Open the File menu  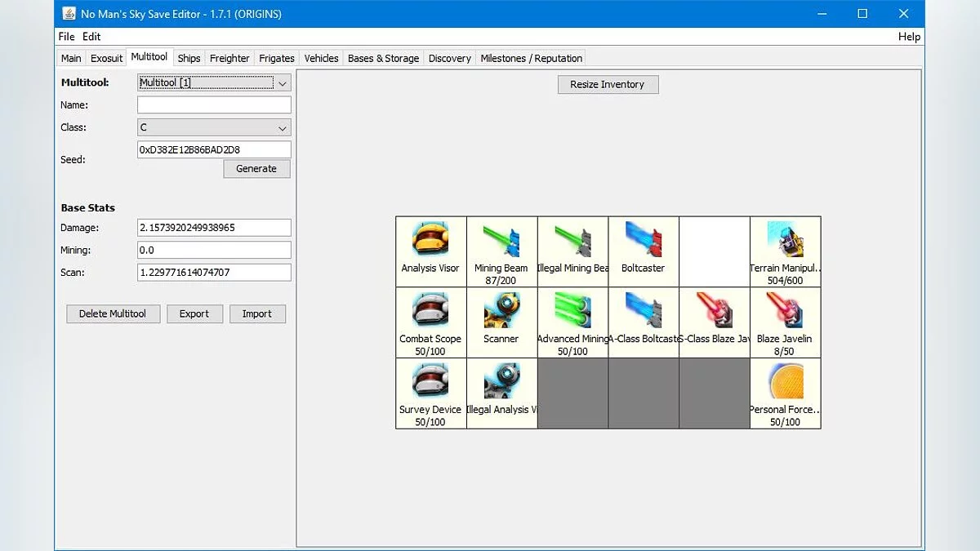(x=66, y=37)
